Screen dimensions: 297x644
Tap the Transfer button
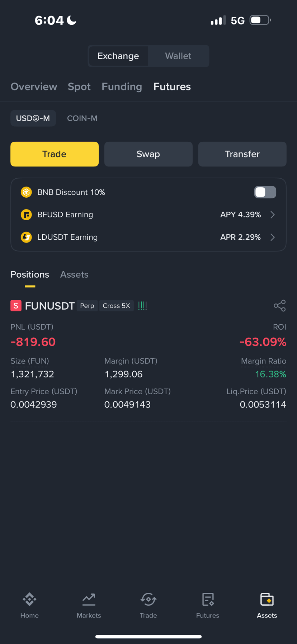(x=242, y=154)
